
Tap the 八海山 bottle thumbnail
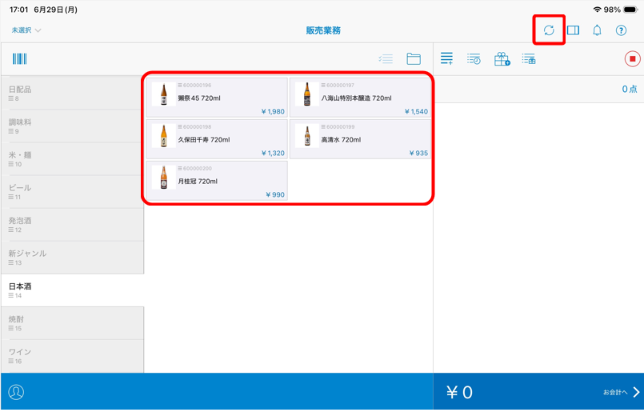pyautogui.click(x=307, y=94)
